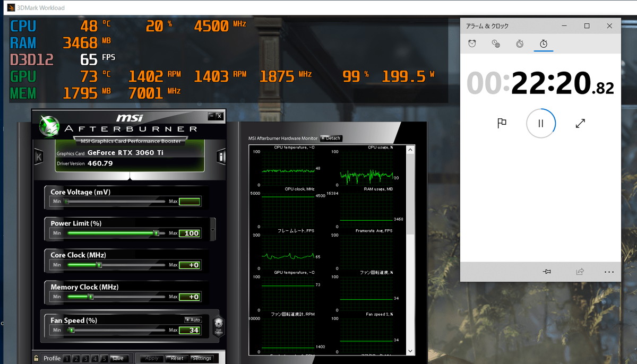Image resolution: width=637 pixels, height=364 pixels.
Task: Click the hardware monitor scroll down arrow
Action: tap(410, 351)
